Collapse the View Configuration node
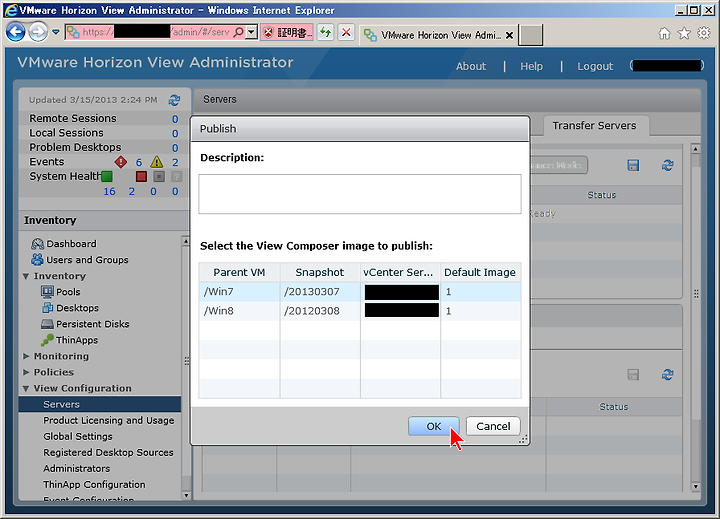 tap(26, 389)
